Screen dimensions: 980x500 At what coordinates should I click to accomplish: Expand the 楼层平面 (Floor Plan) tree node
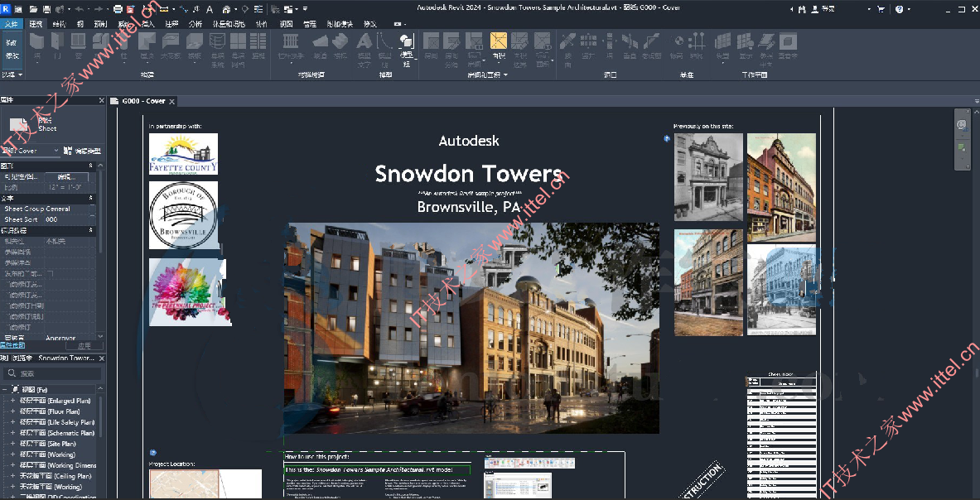(12, 411)
